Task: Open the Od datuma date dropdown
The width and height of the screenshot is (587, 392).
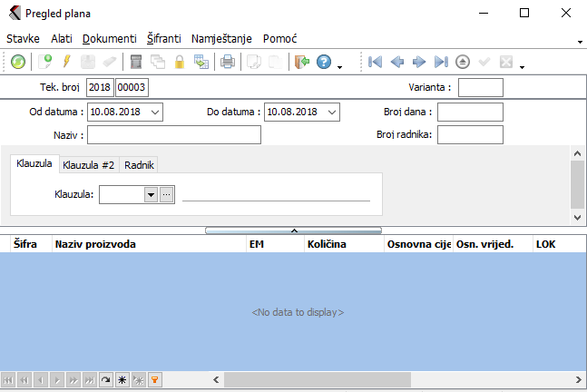Action: pyautogui.click(x=155, y=112)
